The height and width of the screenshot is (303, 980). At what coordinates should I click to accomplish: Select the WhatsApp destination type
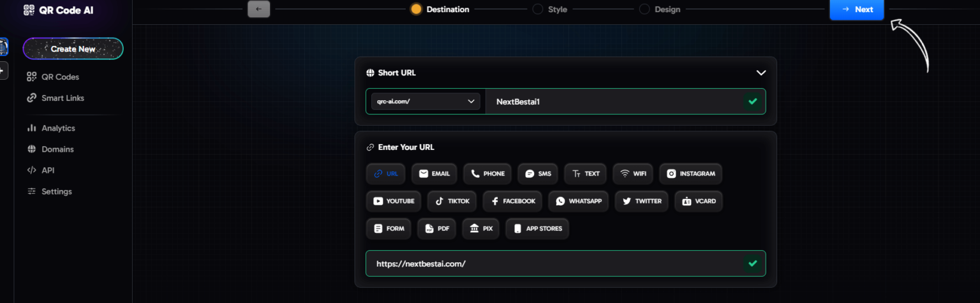pos(579,201)
